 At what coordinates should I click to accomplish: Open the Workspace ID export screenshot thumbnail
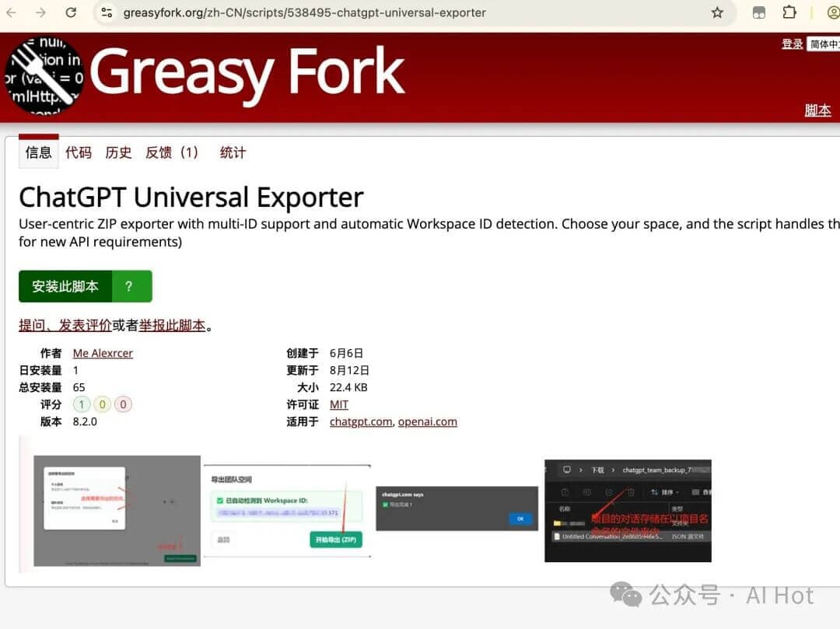click(x=287, y=509)
